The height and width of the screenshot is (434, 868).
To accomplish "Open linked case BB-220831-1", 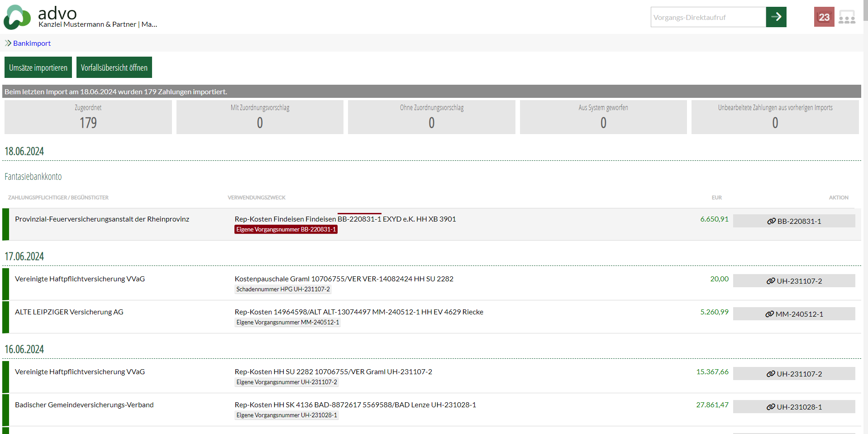I will tap(794, 221).
